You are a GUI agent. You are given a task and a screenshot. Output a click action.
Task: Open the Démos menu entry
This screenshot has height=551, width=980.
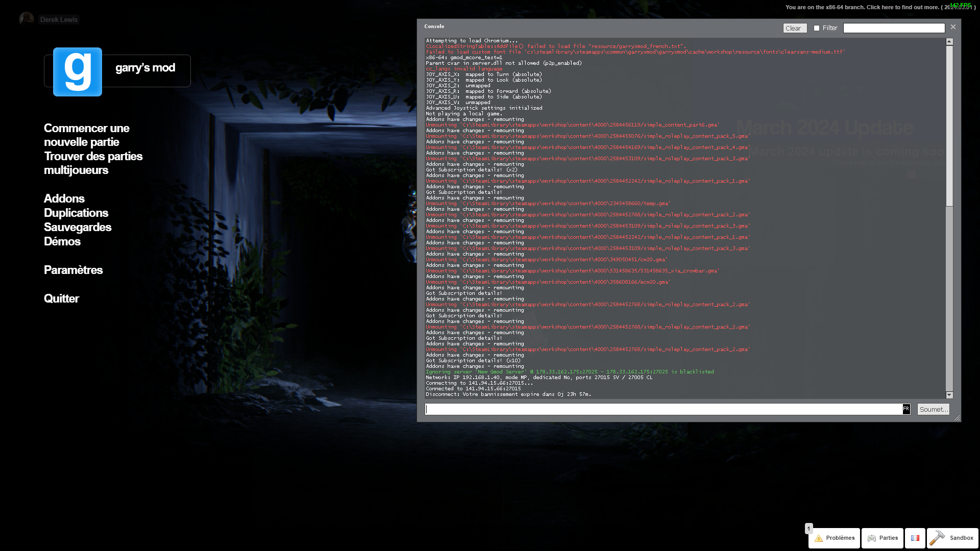62,241
